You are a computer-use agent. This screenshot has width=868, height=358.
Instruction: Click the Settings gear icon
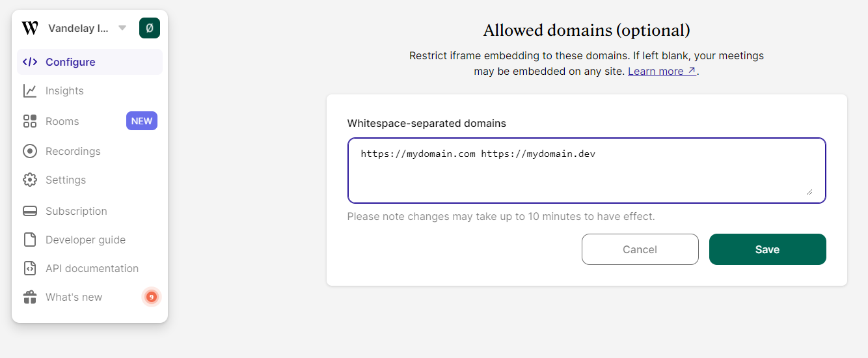click(x=30, y=180)
